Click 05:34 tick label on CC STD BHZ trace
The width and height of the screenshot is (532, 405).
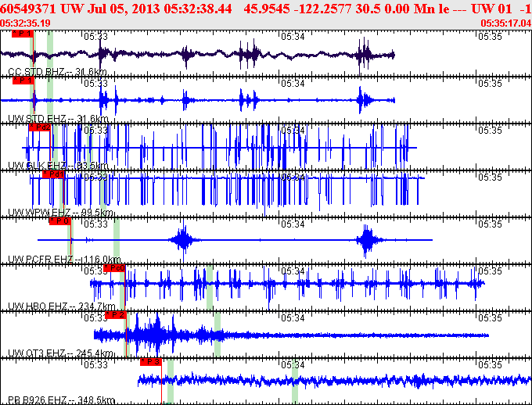point(293,36)
